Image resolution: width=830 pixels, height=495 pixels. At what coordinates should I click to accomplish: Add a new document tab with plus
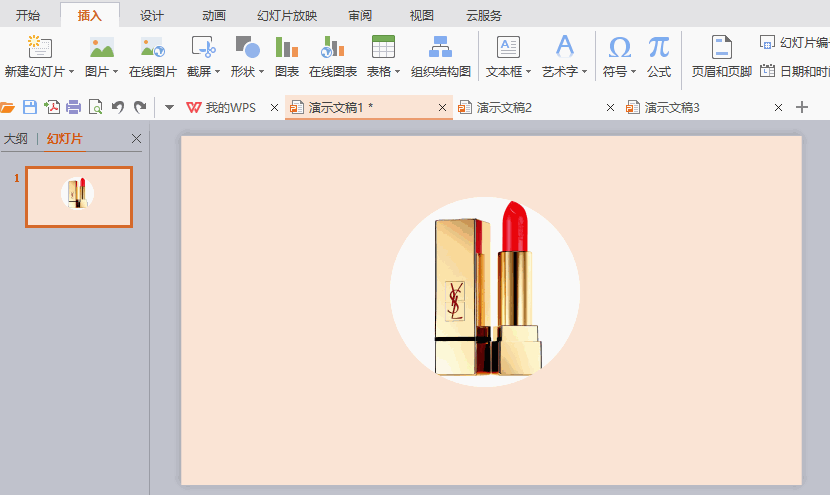point(802,107)
